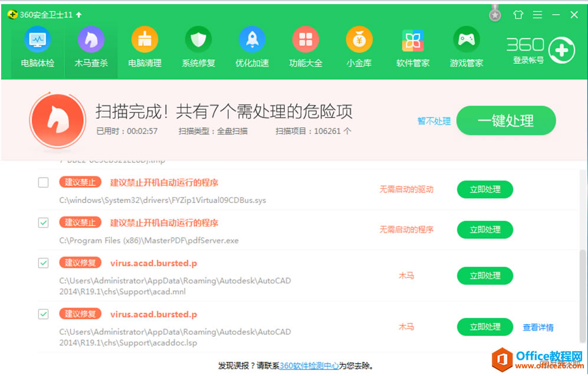Image resolution: width=588 pixels, height=376 pixels.
Task: Click the virus.acad.bursted.p title for acaddoc.lsp
Action: click(x=153, y=315)
